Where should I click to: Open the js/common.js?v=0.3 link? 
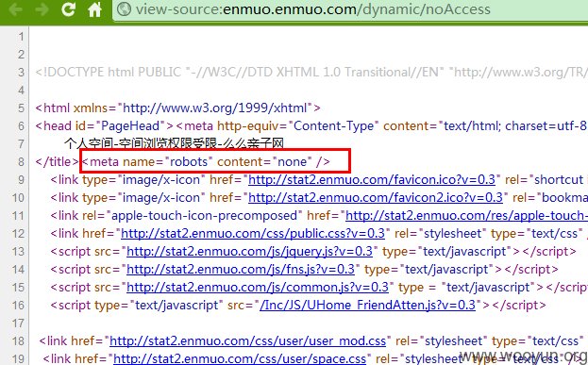coord(258,288)
